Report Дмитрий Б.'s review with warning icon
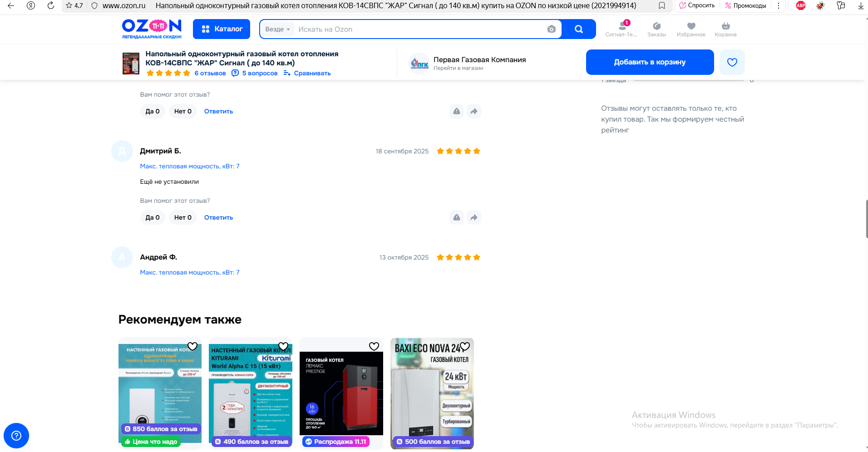Screen dimensions: 868x452 click(457, 217)
